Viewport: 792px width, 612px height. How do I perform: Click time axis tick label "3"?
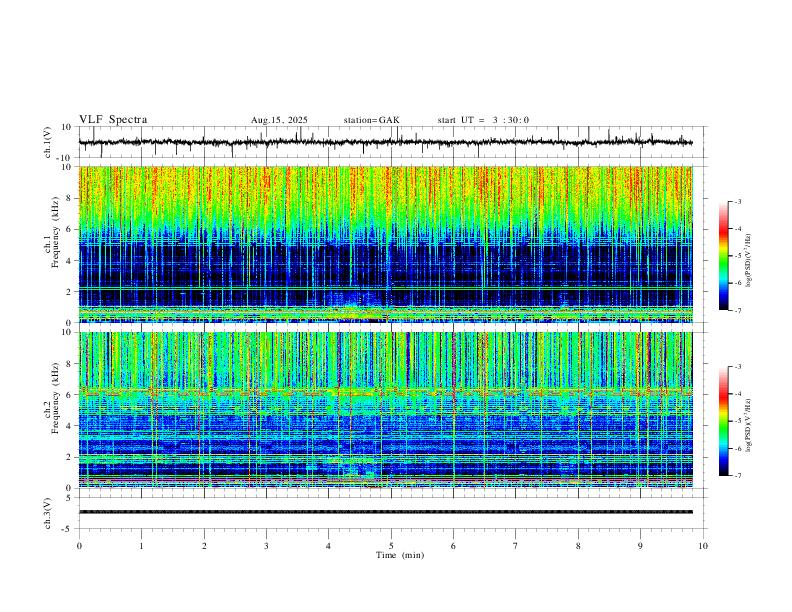pyautogui.click(x=266, y=546)
